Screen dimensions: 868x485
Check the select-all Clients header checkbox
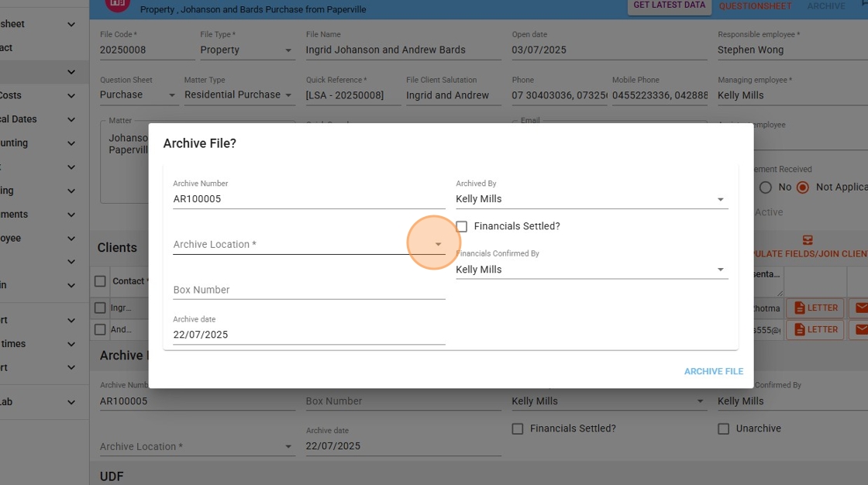coord(100,281)
